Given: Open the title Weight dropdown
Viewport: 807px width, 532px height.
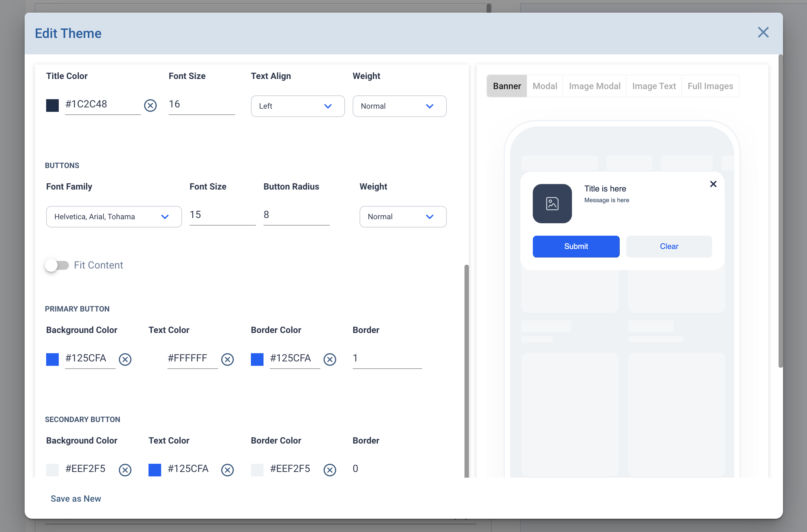Looking at the screenshot, I should coord(399,106).
